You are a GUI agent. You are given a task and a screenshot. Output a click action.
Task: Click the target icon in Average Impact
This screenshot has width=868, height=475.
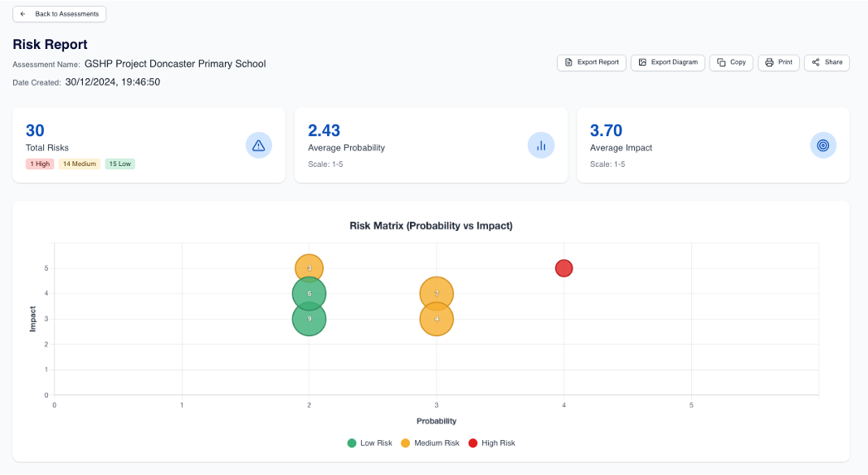[823, 145]
